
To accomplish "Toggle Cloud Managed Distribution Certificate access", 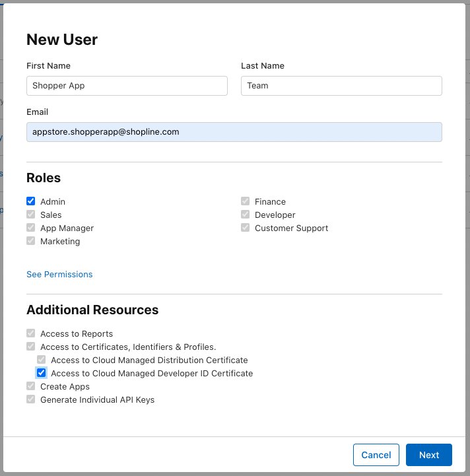I will coord(42,360).
